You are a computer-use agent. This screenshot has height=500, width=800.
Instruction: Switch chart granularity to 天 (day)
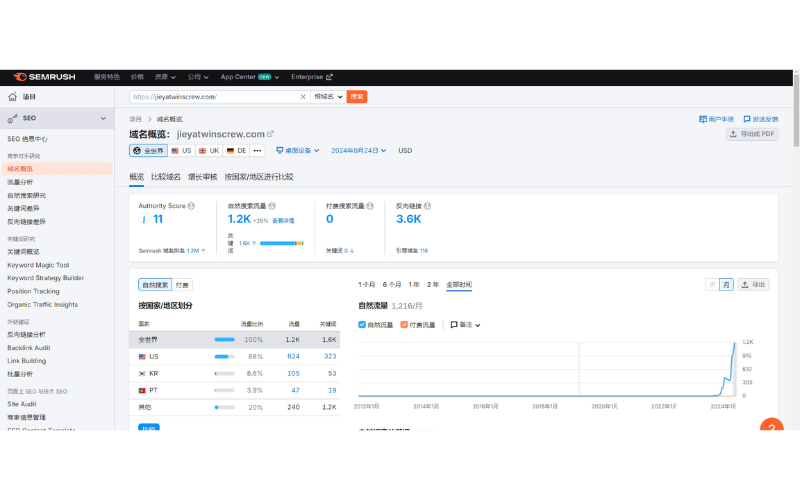coord(712,285)
